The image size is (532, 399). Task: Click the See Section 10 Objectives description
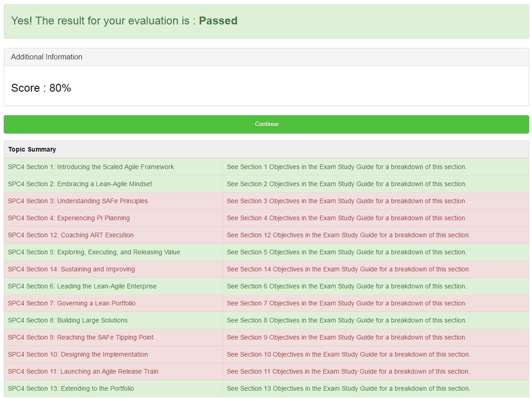pos(348,354)
